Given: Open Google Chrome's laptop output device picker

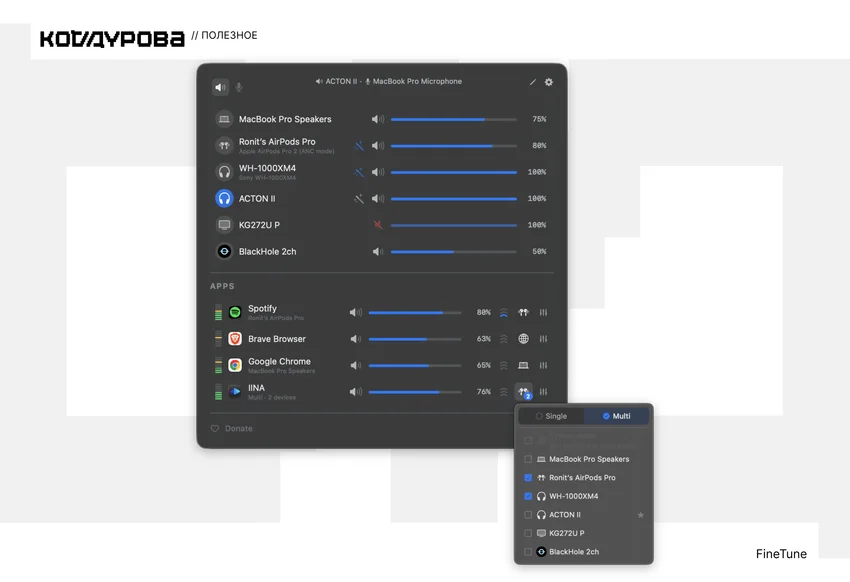Looking at the screenshot, I should [x=523, y=365].
